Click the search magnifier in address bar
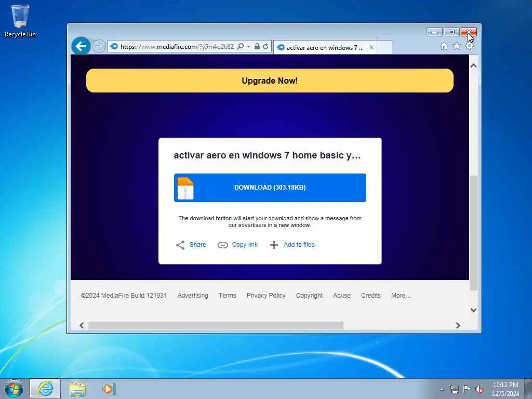Viewport: 532px width, 399px height. coord(241,46)
